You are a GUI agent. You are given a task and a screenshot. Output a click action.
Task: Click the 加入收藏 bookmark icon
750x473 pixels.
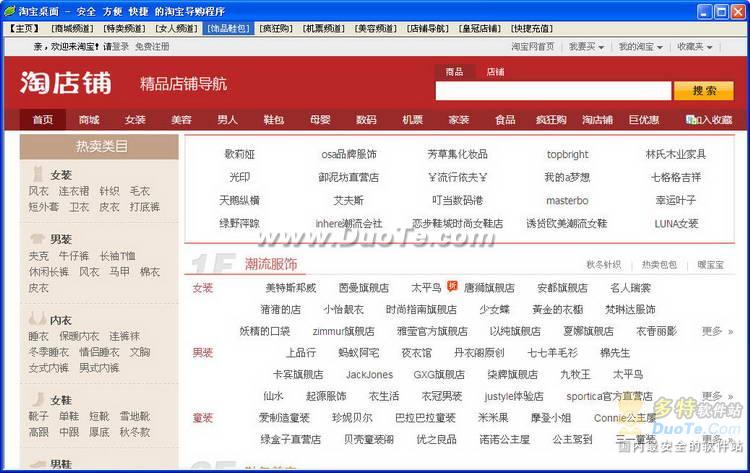690,120
